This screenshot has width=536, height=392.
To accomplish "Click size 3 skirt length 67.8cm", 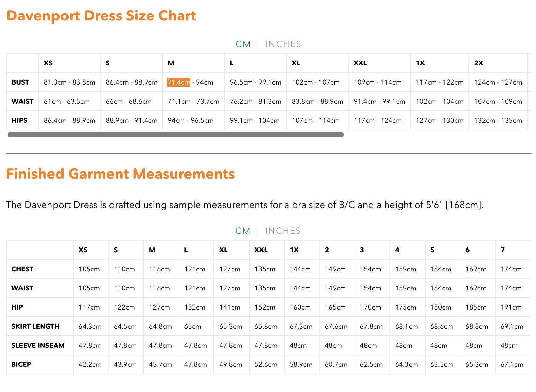I will (371, 326).
